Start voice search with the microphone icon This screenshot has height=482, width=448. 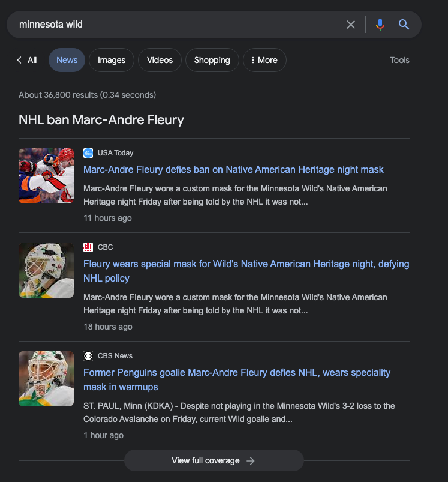coord(380,25)
